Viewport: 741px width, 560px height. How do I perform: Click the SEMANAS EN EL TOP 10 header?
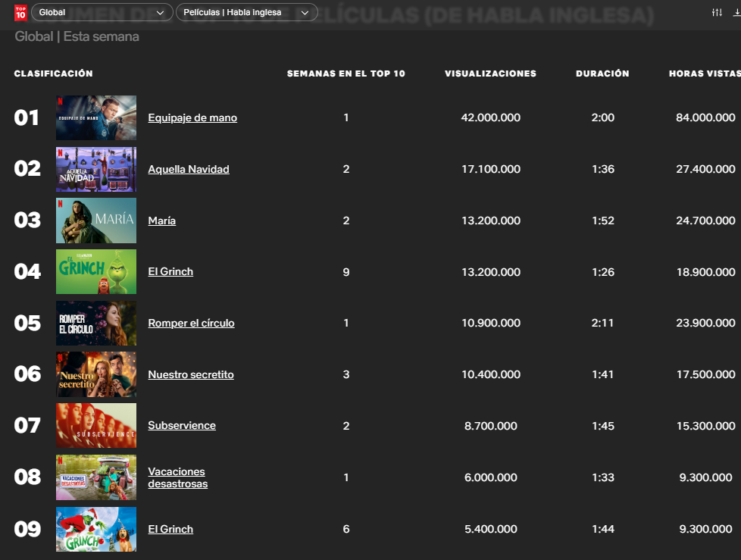click(346, 74)
